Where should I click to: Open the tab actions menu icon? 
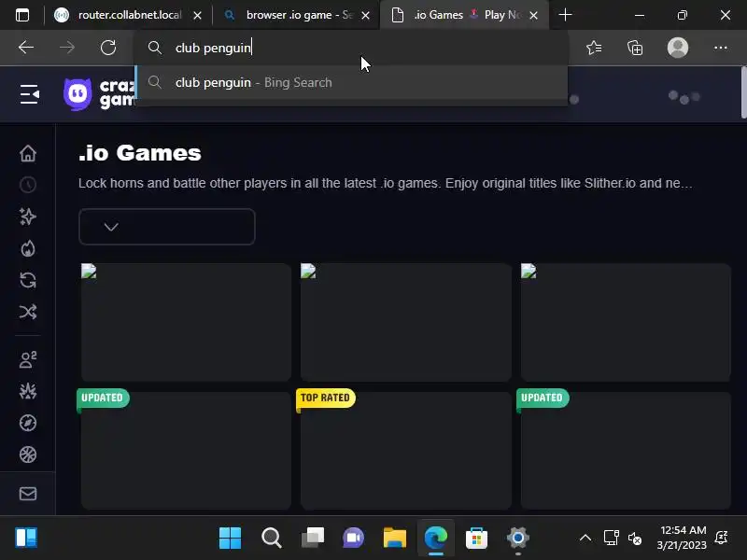pos(22,15)
